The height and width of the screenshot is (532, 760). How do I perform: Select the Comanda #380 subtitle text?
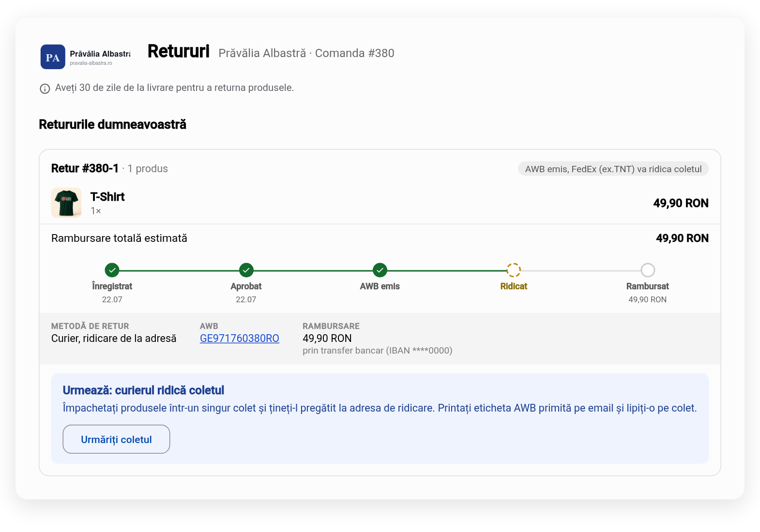[355, 53]
